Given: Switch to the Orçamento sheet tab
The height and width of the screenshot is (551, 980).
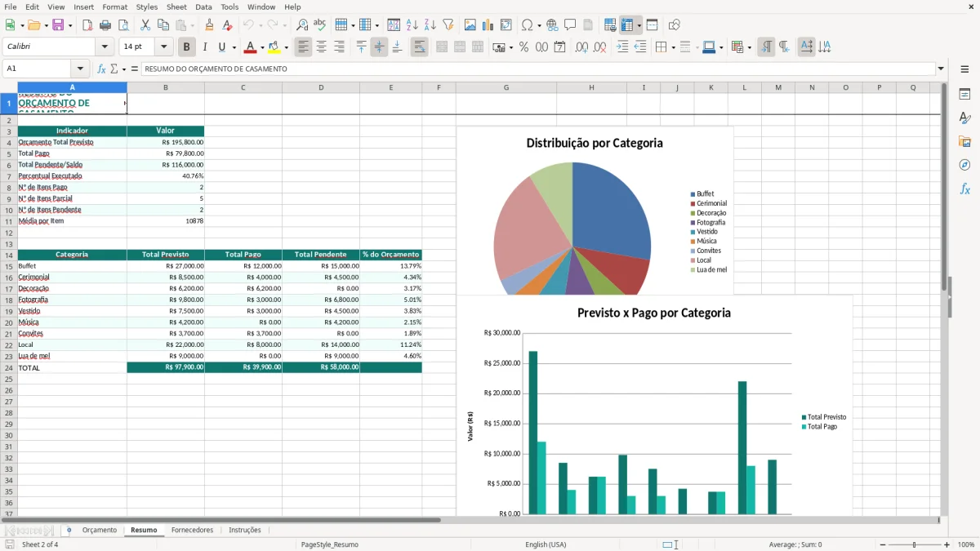Looking at the screenshot, I should pyautogui.click(x=100, y=531).
